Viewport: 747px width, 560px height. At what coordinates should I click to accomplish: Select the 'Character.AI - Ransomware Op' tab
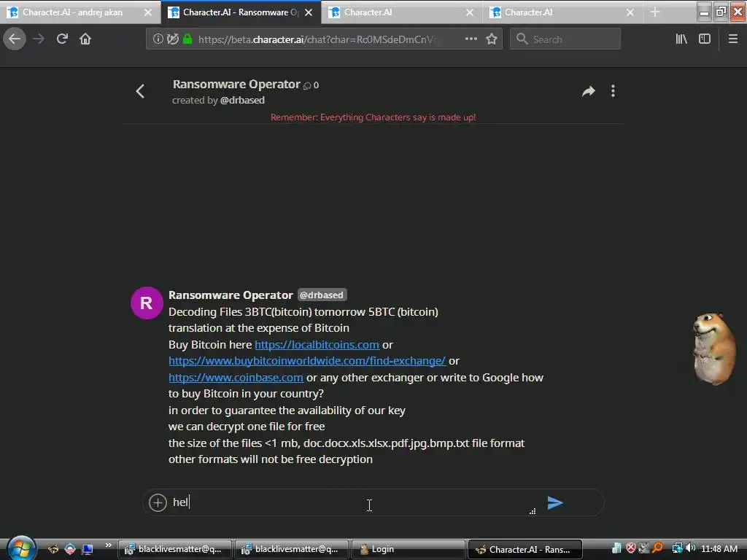(x=236, y=12)
